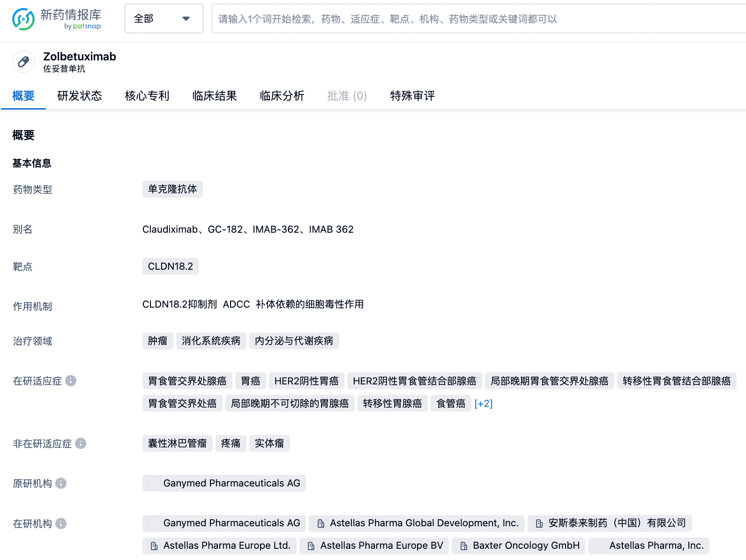
Task: Open the 局部晚期不可切除的胃腺癌 tag
Action: 290,404
